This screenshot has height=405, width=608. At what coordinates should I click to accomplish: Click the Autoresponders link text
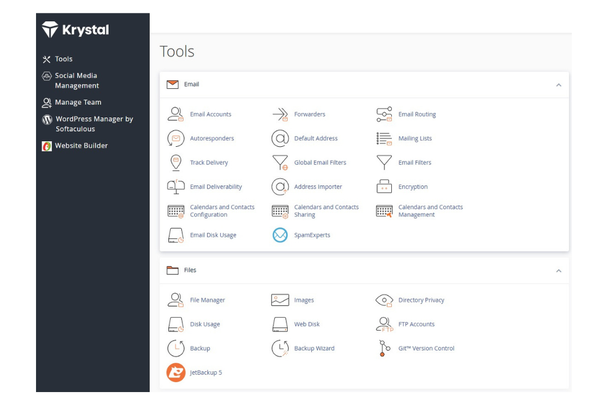pyautogui.click(x=212, y=138)
